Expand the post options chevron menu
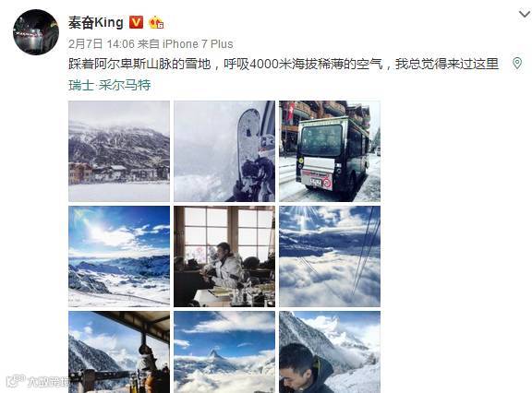 (525, 15)
